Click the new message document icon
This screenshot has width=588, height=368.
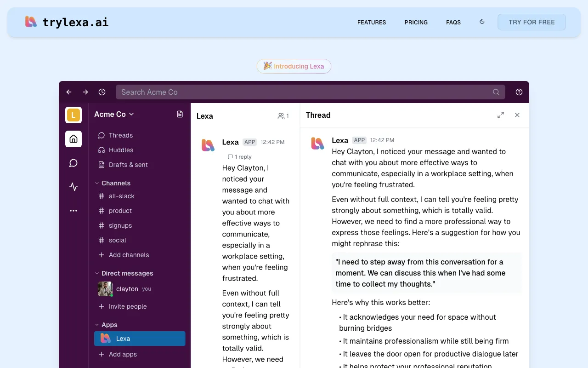(x=180, y=114)
